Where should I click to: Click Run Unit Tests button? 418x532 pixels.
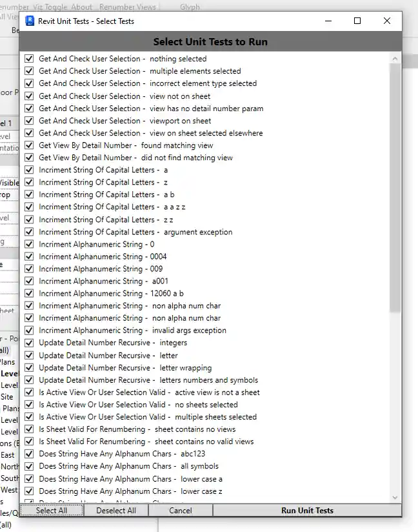coord(307,510)
